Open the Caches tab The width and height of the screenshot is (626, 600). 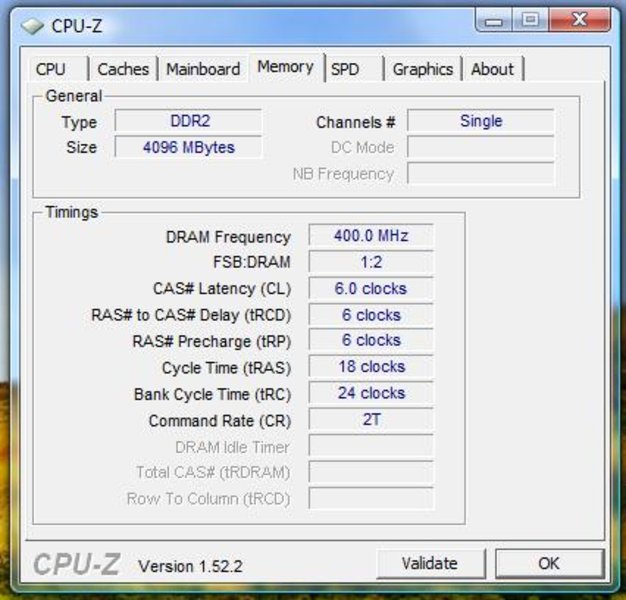click(x=123, y=69)
